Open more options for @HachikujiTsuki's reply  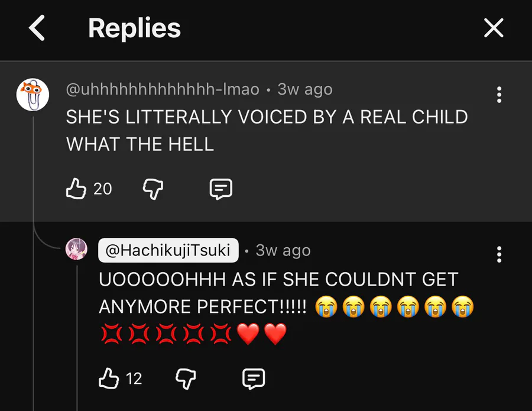coord(499,254)
